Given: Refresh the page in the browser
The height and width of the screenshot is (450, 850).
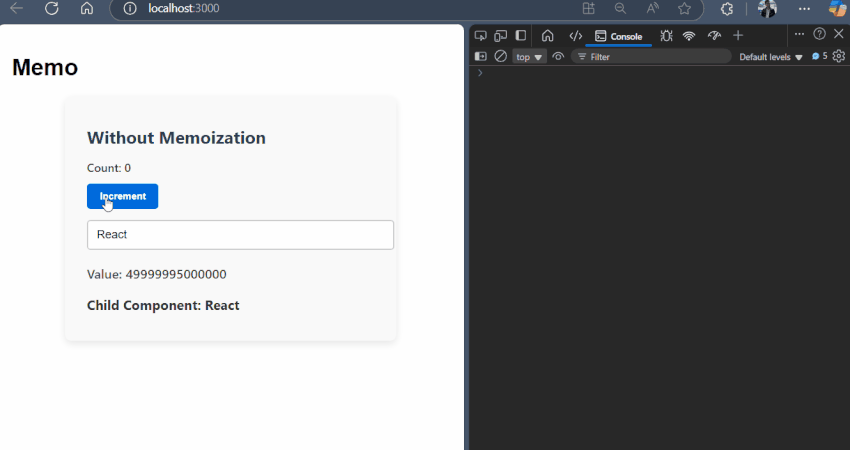Looking at the screenshot, I should [x=52, y=9].
